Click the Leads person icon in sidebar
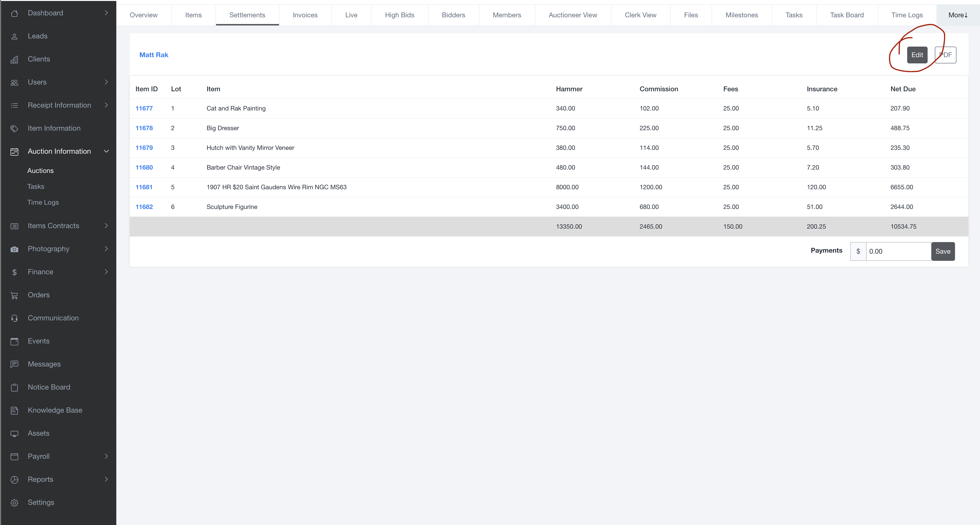Image resolution: width=980 pixels, height=525 pixels. coord(14,37)
